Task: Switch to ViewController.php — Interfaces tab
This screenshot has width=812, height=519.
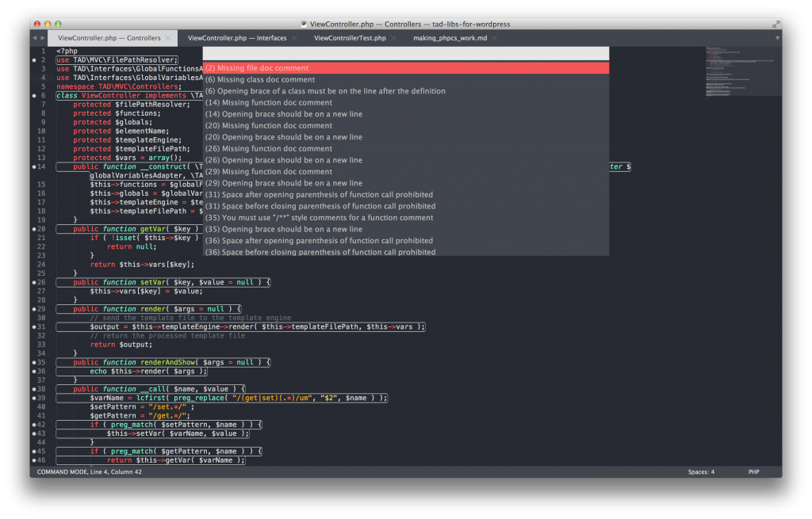Action: (236, 38)
